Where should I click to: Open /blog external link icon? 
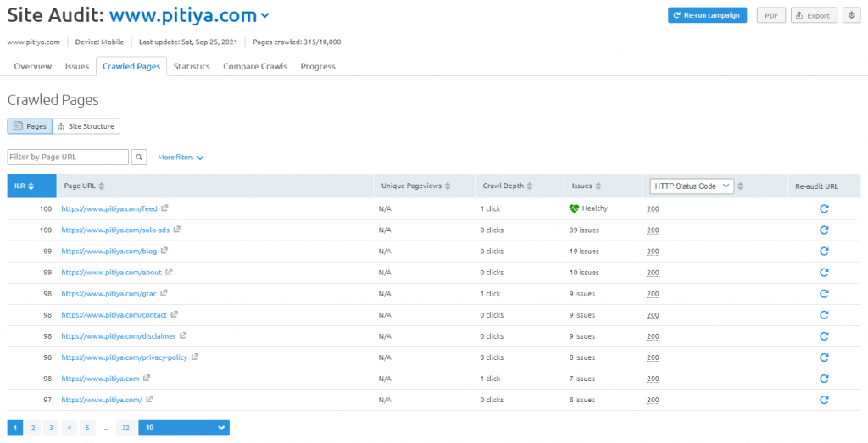(164, 251)
